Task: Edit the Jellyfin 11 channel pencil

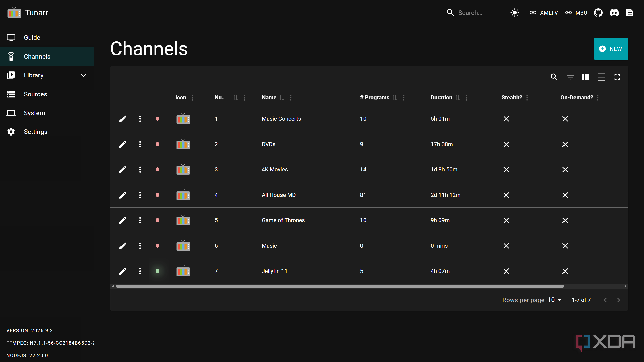Action: 123,271
